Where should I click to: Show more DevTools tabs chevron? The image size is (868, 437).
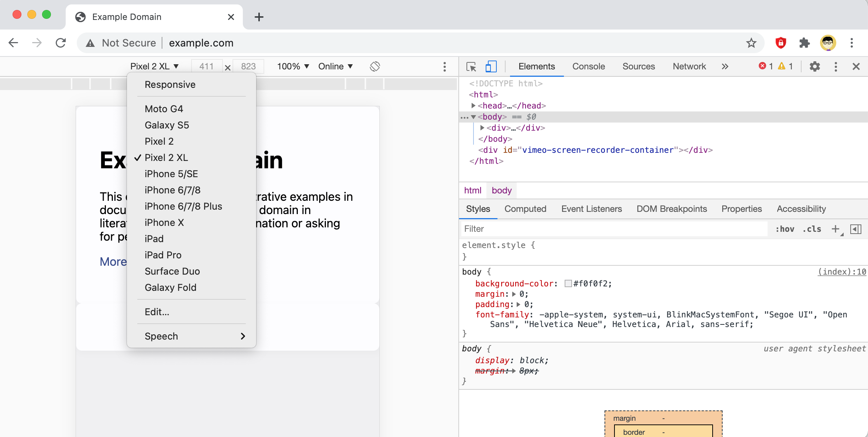click(725, 66)
